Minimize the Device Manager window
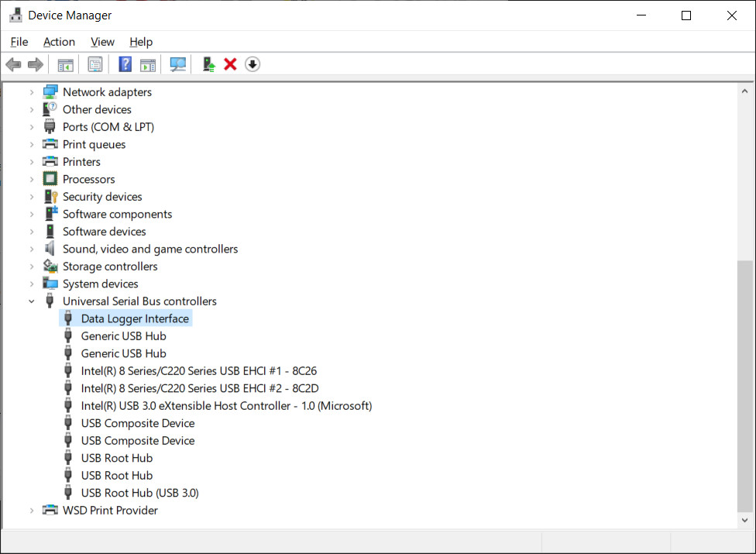This screenshot has width=756, height=554. pyautogui.click(x=641, y=15)
